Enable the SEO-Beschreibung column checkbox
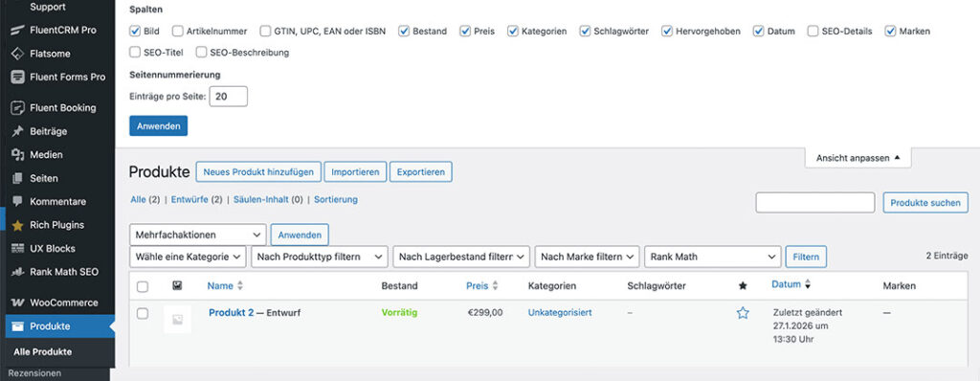The height and width of the screenshot is (381, 980). [201, 53]
